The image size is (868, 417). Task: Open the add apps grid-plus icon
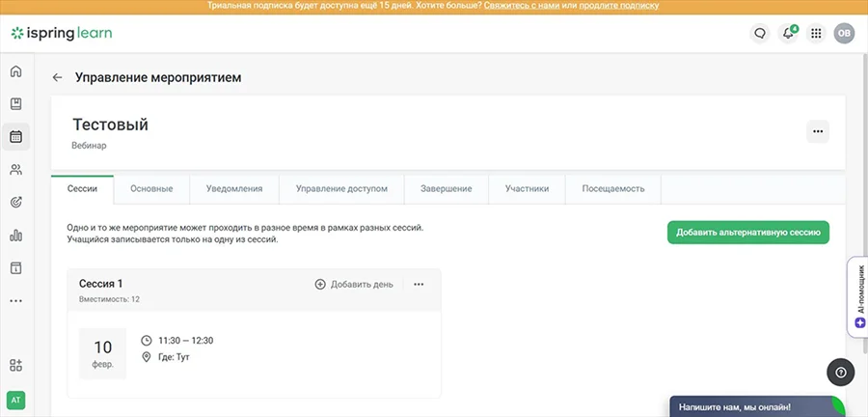coord(16,366)
